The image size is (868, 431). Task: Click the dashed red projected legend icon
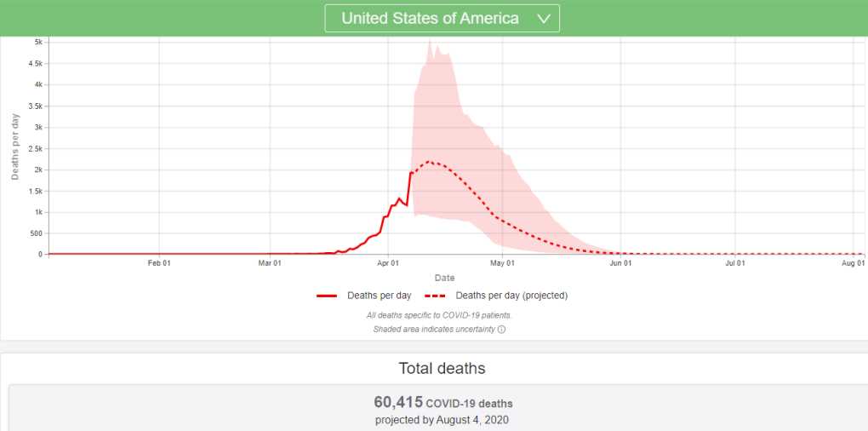point(436,296)
